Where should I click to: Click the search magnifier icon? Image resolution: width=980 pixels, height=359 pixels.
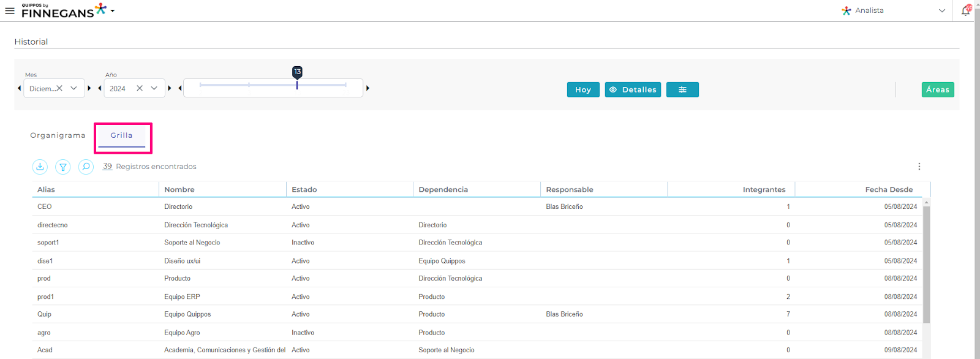point(86,167)
